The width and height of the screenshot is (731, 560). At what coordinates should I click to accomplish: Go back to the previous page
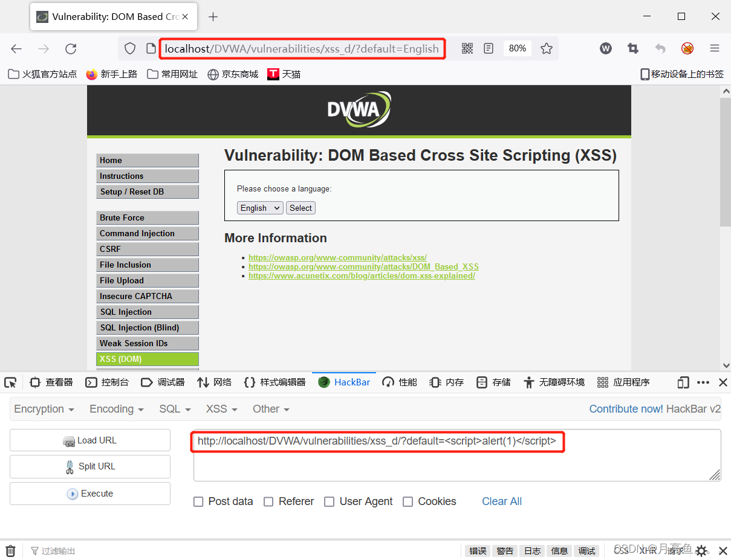[x=16, y=49]
